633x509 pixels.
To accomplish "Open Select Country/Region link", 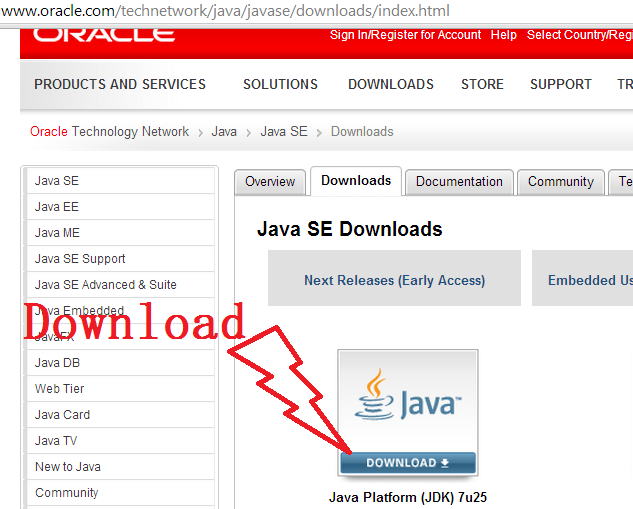I will [x=580, y=35].
